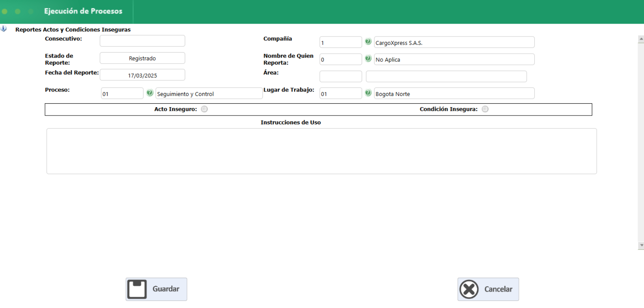Click the blue info icon beside the report title
644x308 pixels.
(x=4, y=29)
